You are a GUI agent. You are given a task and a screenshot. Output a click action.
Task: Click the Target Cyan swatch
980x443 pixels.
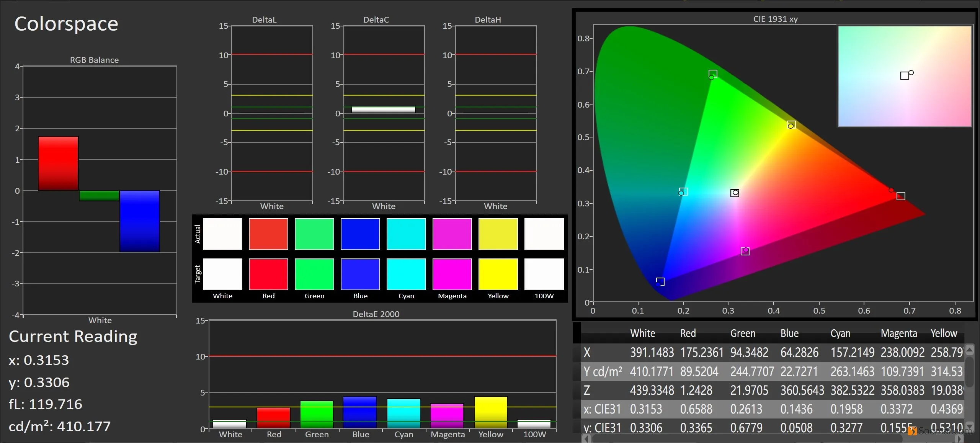(x=406, y=274)
